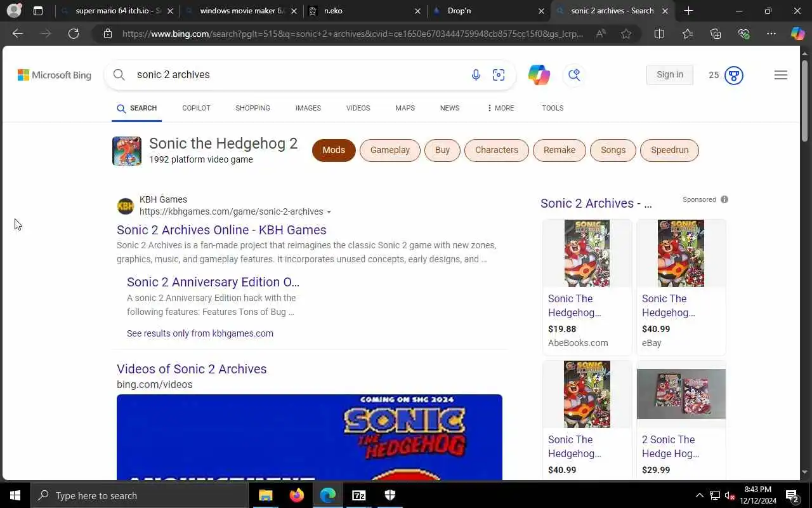The height and width of the screenshot is (508, 812).
Task: Open File Explorer from the taskbar
Action: [x=265, y=495]
